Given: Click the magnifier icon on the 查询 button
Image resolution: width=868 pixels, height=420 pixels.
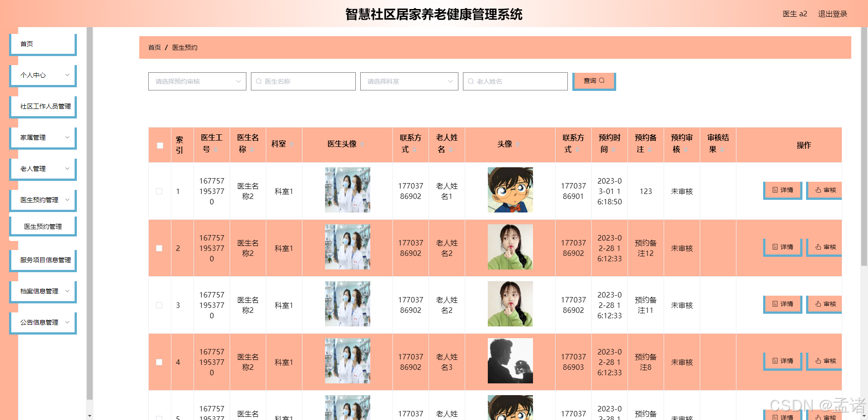Looking at the screenshot, I should coord(603,80).
